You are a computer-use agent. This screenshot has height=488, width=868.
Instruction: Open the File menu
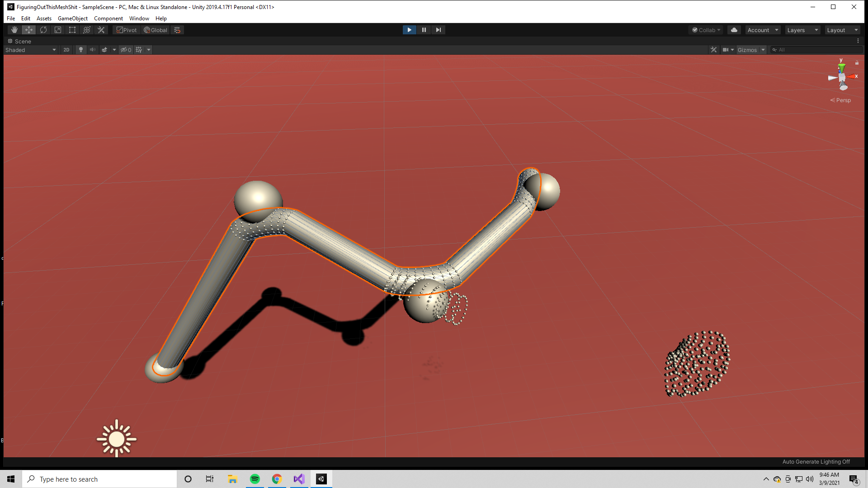(11, 19)
